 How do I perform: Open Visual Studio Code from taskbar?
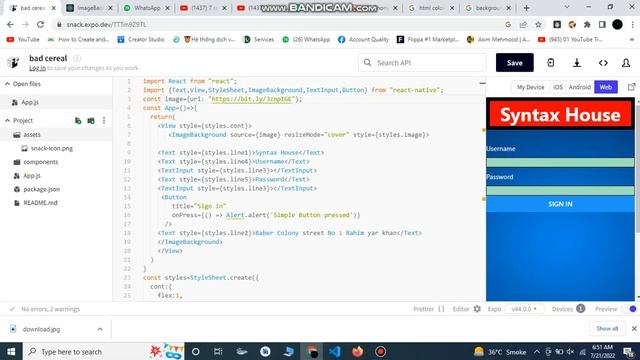335,351
